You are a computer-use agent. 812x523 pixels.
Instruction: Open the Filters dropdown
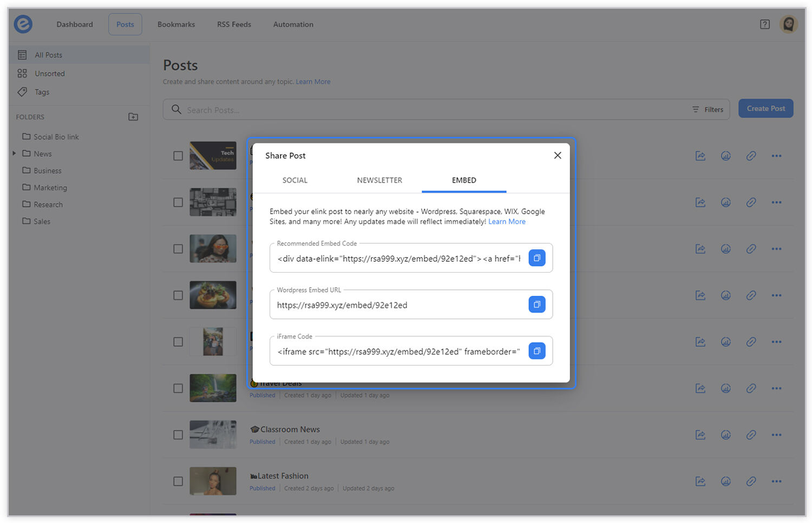[x=708, y=109]
